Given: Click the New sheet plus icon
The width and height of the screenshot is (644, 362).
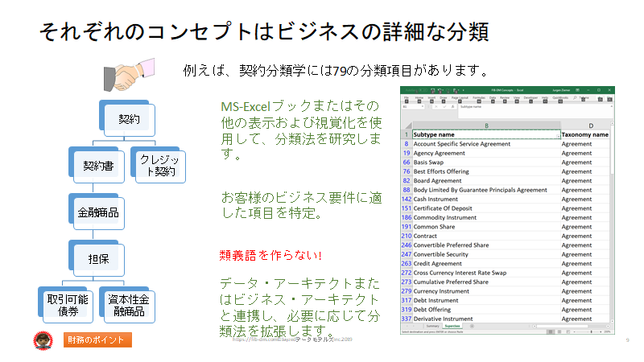Looking at the screenshot, I should click(472, 326).
